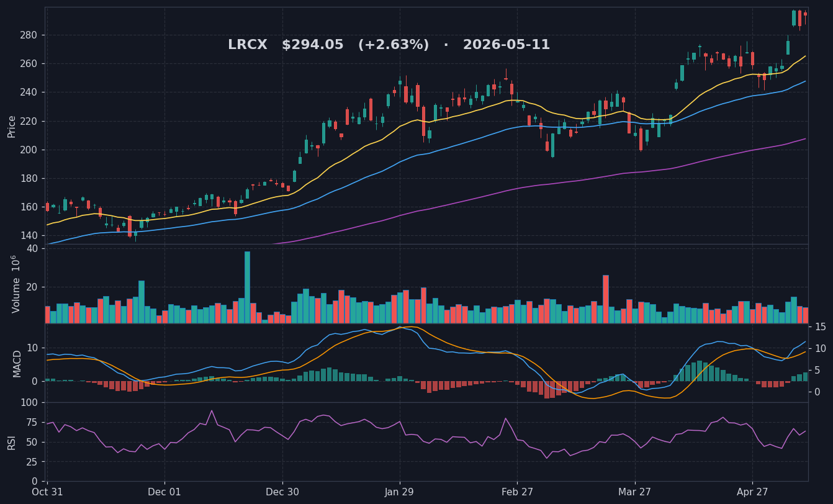
Task: Click the 220 price tick label
Action: tap(29, 121)
